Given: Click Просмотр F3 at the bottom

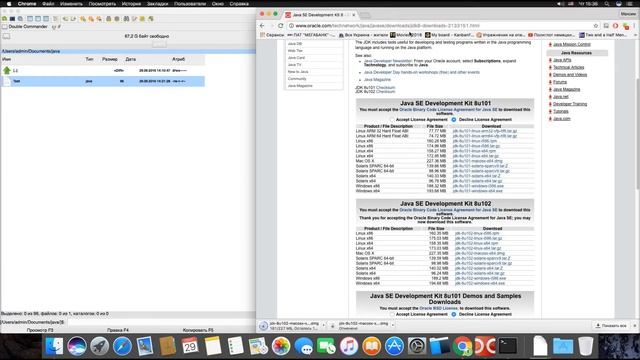Looking at the screenshot, I should [40, 330].
